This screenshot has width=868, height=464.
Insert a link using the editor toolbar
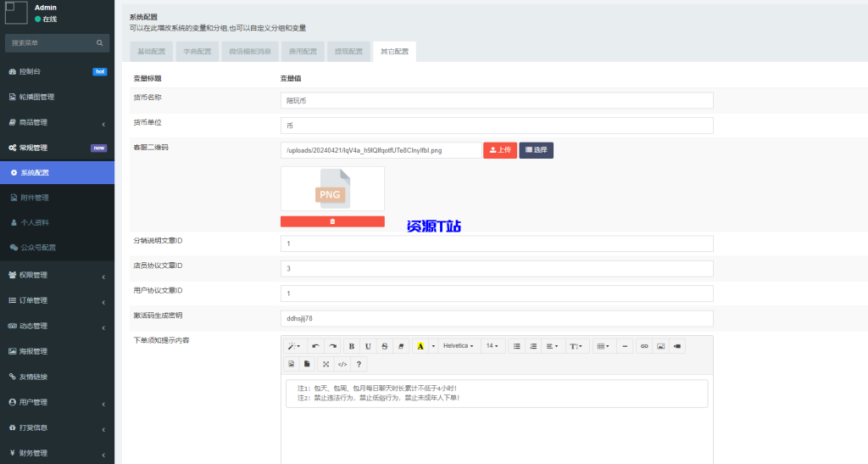click(644, 346)
